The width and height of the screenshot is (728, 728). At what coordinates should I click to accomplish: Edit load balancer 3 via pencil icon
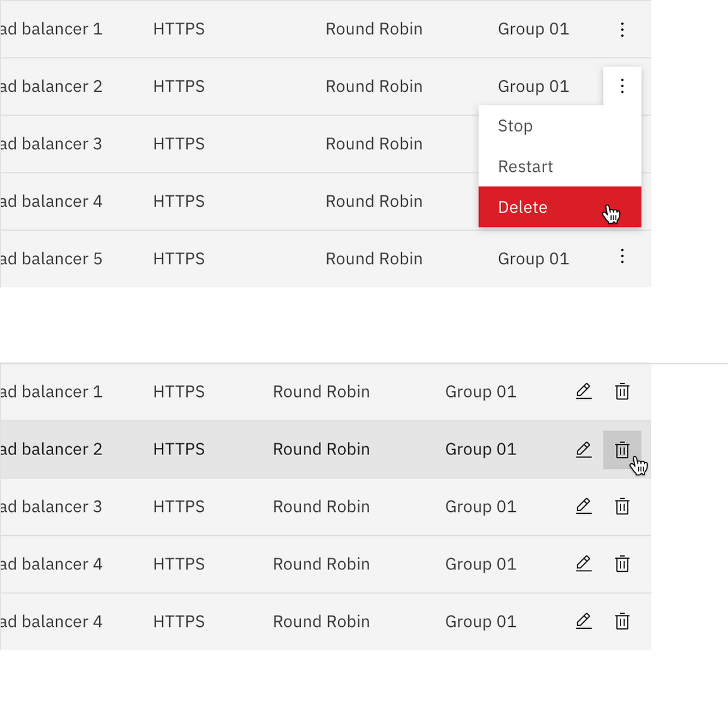pyautogui.click(x=584, y=507)
